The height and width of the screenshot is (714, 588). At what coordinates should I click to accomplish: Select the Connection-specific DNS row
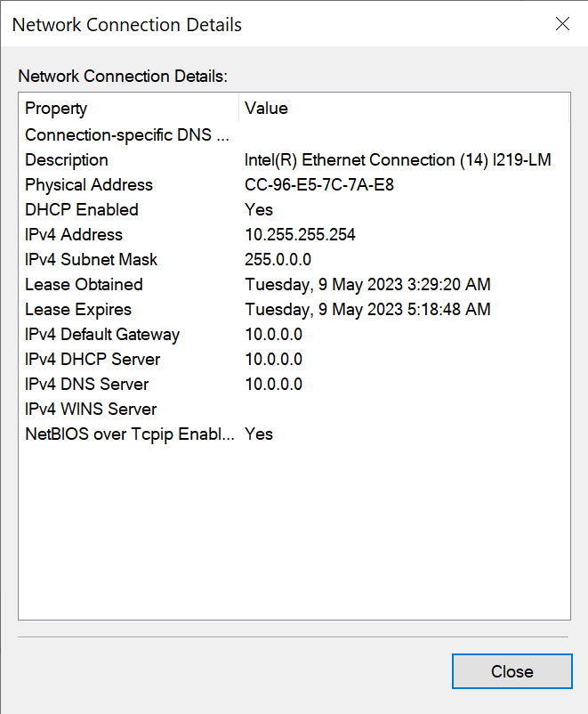click(294, 134)
